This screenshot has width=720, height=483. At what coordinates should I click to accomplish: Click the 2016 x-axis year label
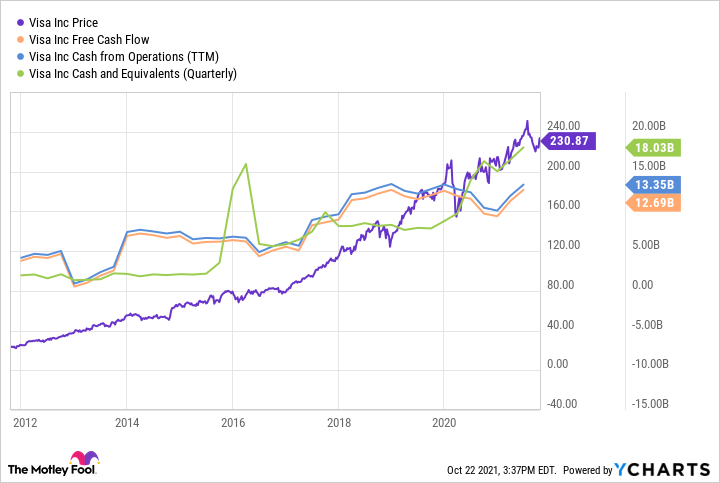click(232, 422)
